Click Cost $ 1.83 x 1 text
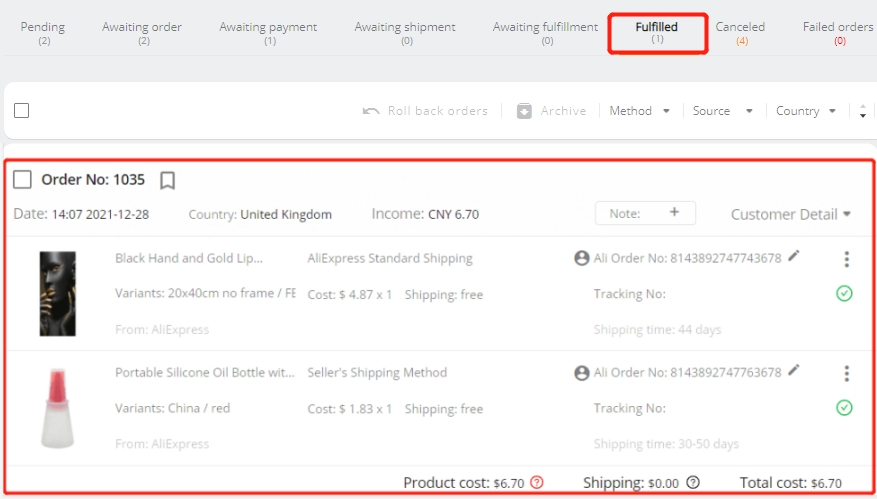This screenshot has width=877, height=499. click(350, 409)
